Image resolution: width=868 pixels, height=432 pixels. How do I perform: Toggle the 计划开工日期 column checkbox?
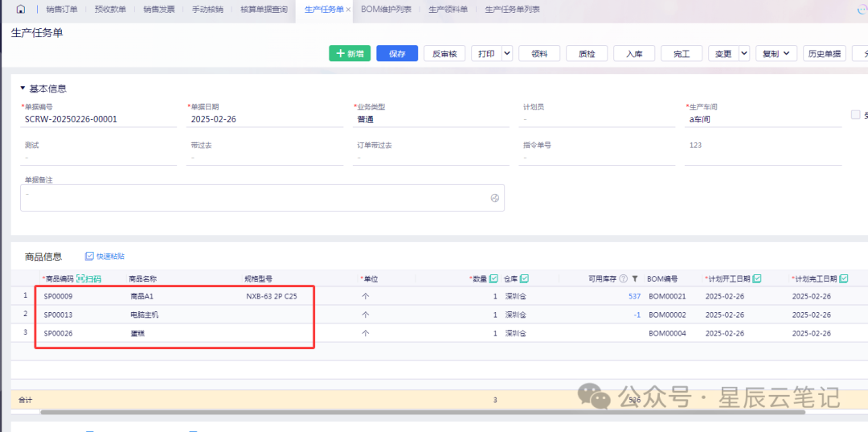(757, 278)
